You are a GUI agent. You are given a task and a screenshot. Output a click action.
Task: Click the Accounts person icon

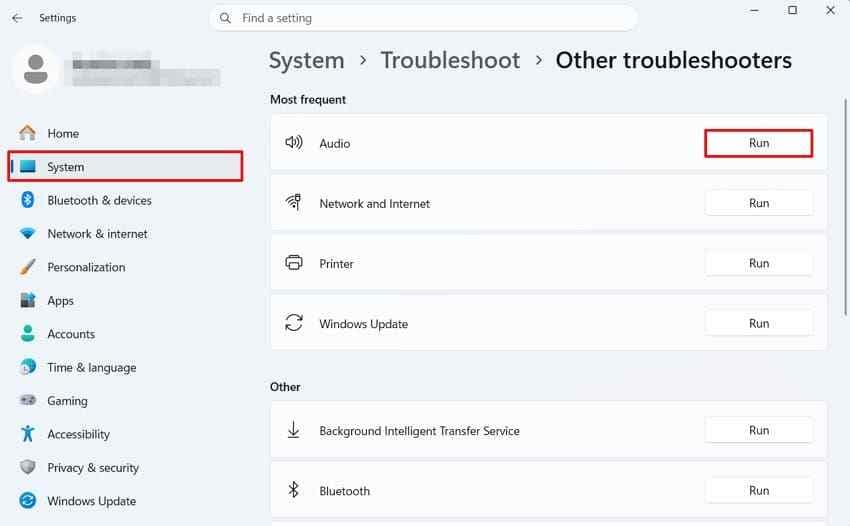tap(28, 333)
